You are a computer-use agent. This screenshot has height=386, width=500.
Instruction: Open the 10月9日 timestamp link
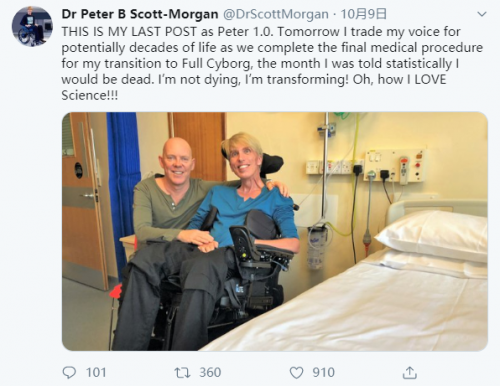[364, 14]
